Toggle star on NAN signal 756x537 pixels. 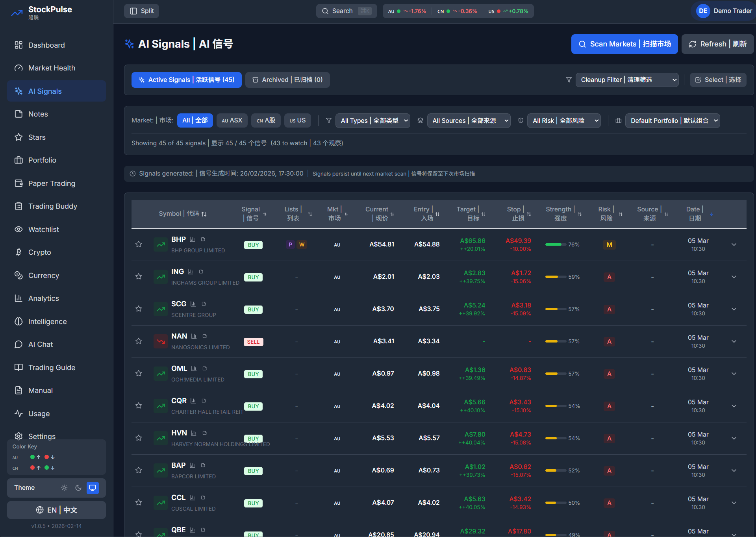139,341
